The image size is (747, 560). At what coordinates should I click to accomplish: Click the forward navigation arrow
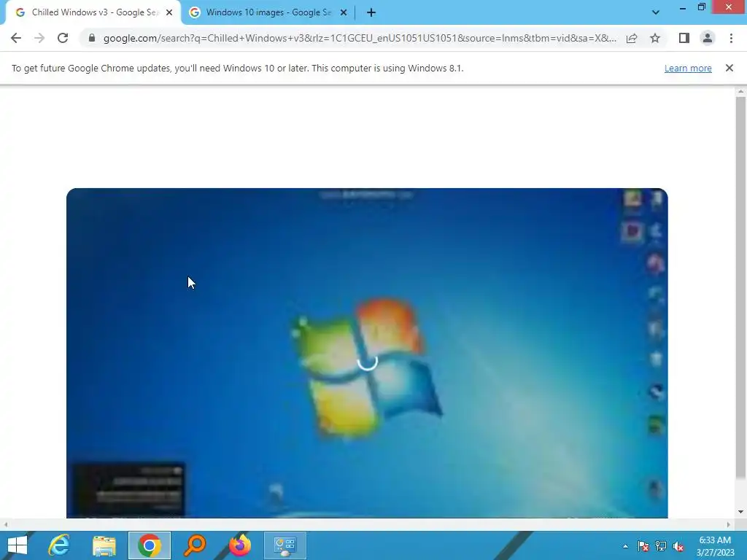click(x=39, y=38)
